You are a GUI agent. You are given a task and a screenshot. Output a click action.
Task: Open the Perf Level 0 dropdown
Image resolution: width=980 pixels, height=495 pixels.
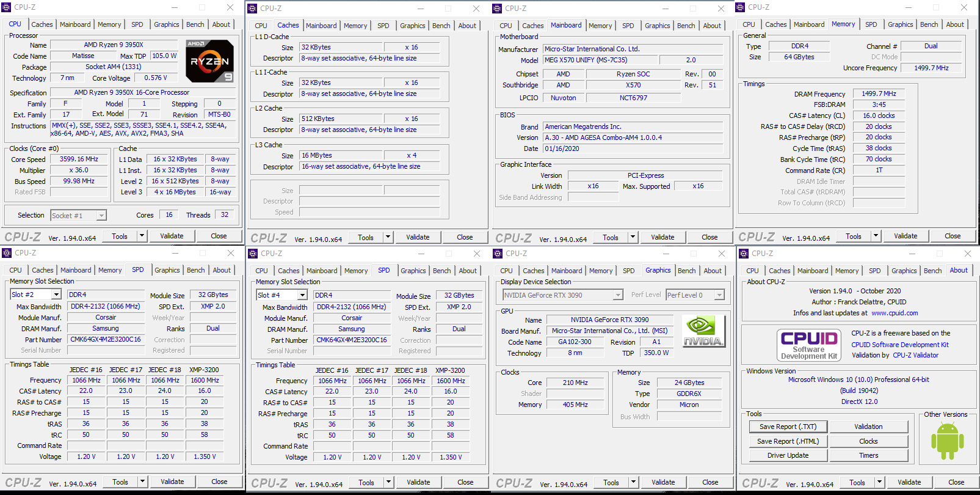pyautogui.click(x=695, y=295)
